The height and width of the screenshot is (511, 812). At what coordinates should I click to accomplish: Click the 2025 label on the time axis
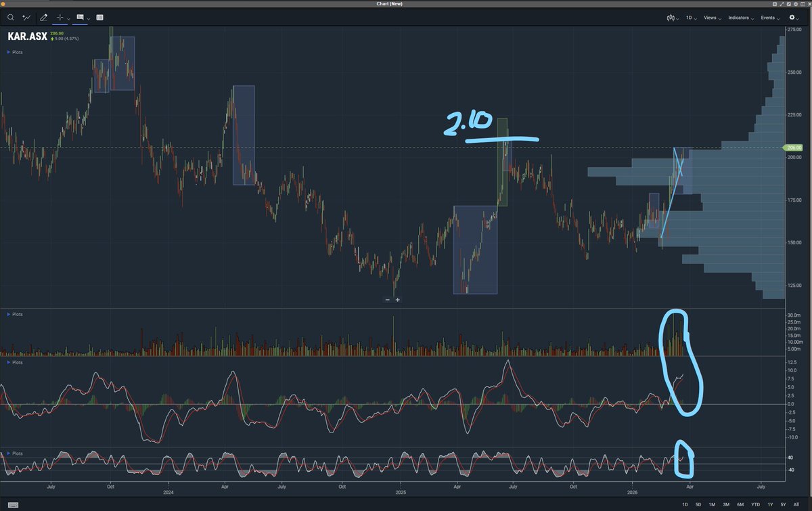click(401, 493)
